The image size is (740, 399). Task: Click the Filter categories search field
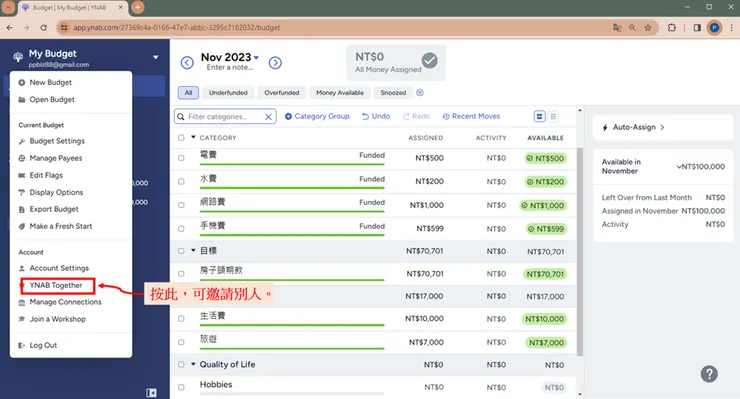[225, 117]
